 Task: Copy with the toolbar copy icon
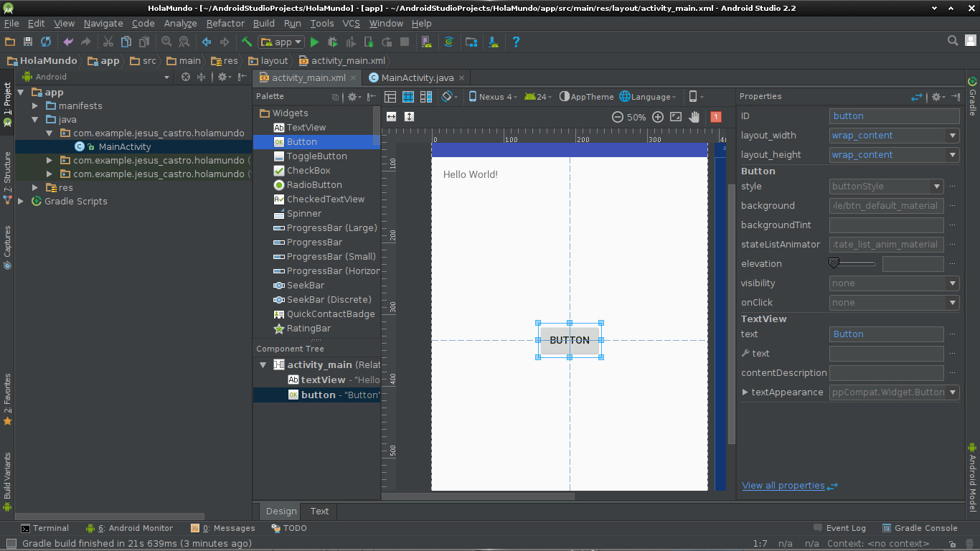pyautogui.click(x=126, y=42)
